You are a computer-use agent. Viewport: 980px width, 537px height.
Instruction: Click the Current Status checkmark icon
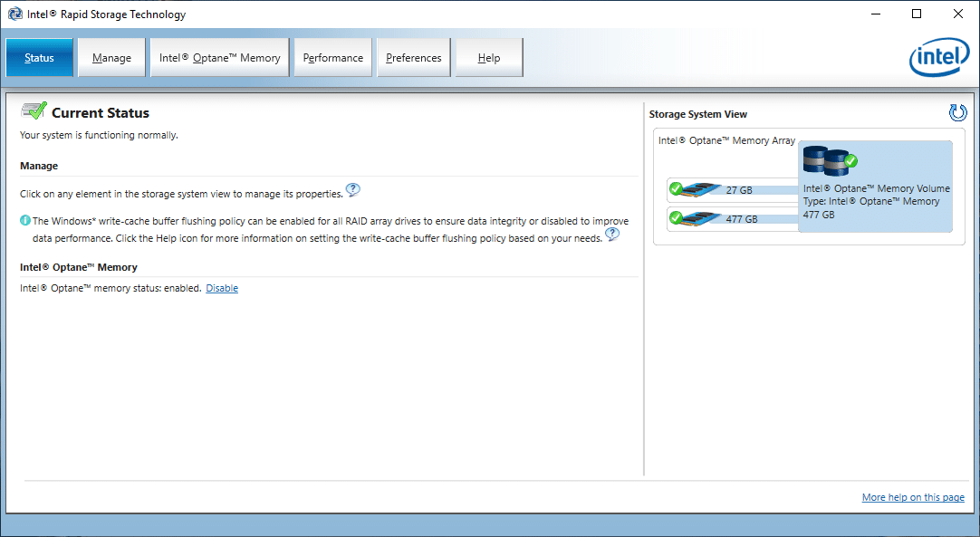click(x=34, y=110)
